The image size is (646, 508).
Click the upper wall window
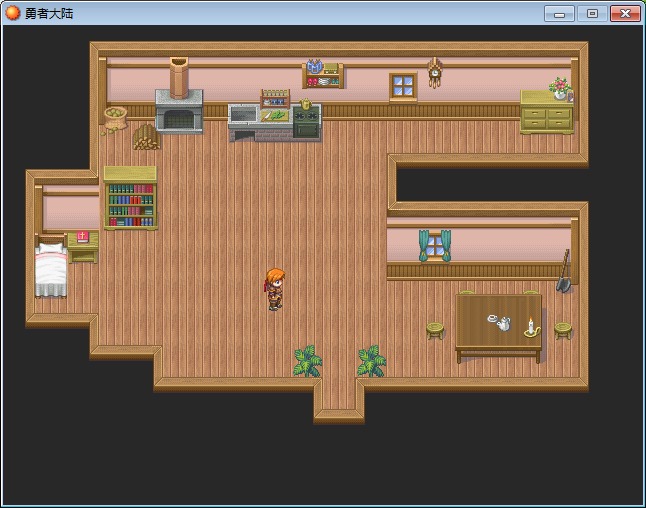click(x=403, y=87)
